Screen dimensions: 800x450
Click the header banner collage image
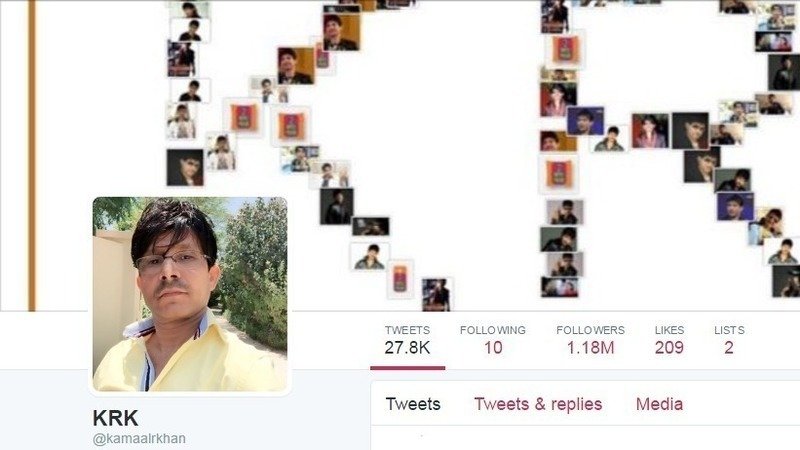click(400, 155)
